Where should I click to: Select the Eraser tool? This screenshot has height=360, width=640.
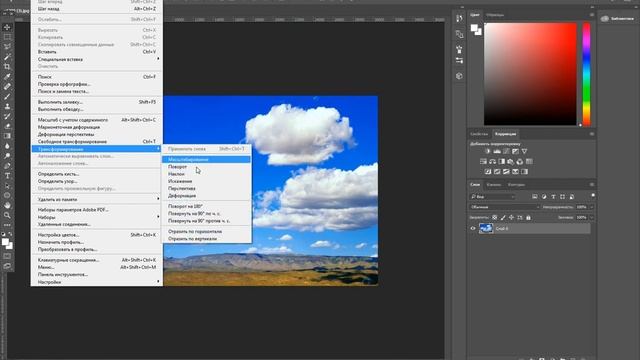click(7, 126)
